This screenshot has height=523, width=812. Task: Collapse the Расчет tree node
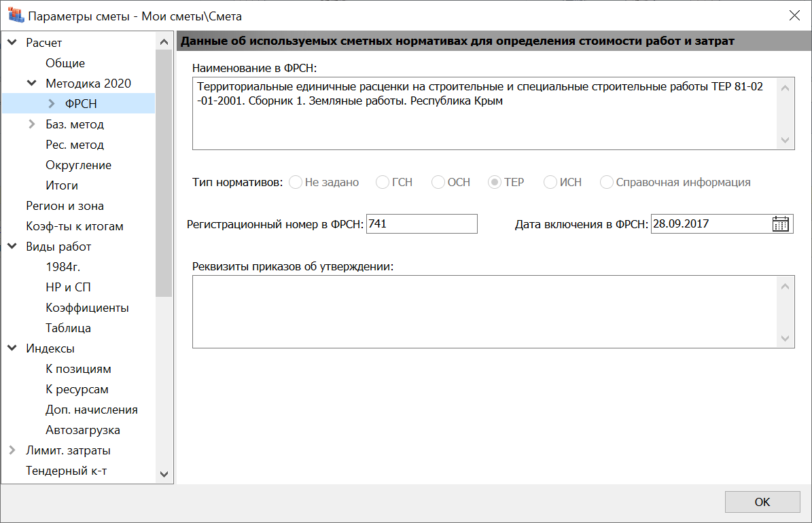(x=12, y=43)
